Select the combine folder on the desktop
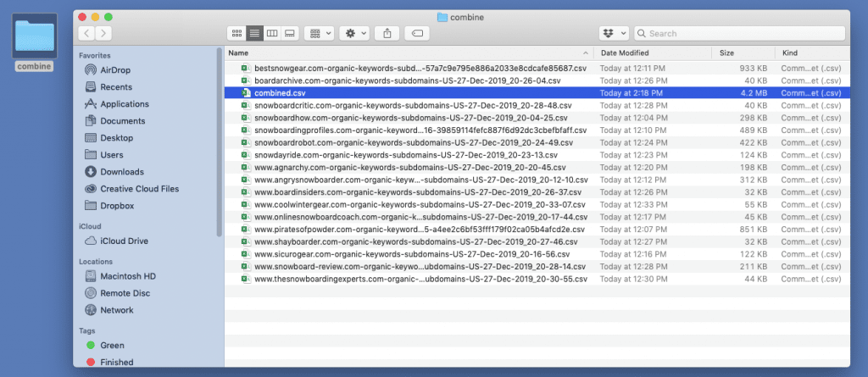 click(x=34, y=42)
